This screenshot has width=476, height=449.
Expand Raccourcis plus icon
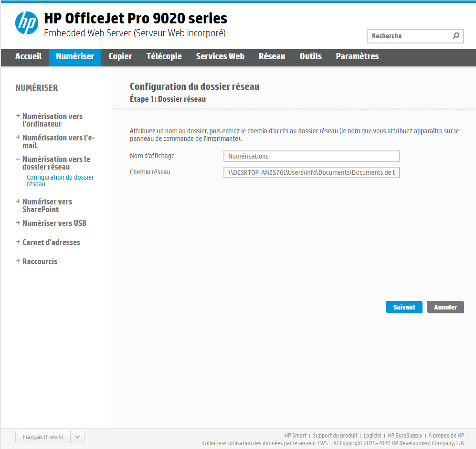click(18, 261)
